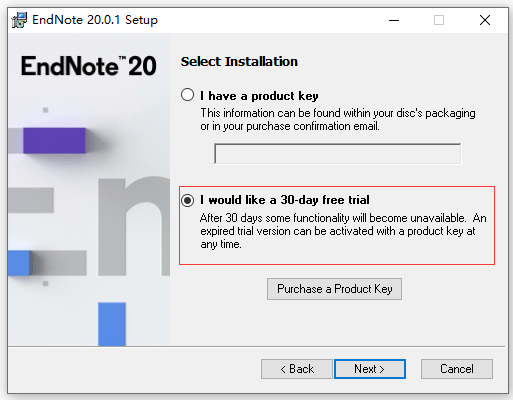Click the purple rectangle graphic in the sidebar
Image resolution: width=513 pixels, height=400 pixels.
tap(54, 140)
